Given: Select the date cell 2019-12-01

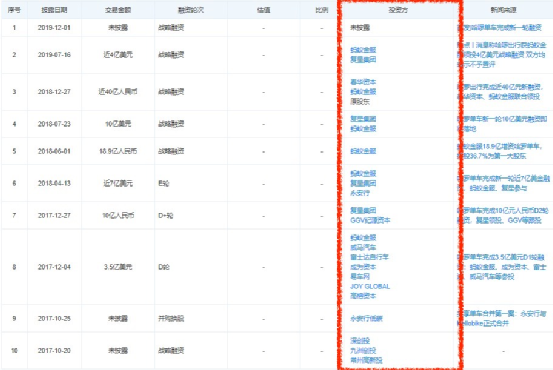Looking at the screenshot, I should point(54,28).
